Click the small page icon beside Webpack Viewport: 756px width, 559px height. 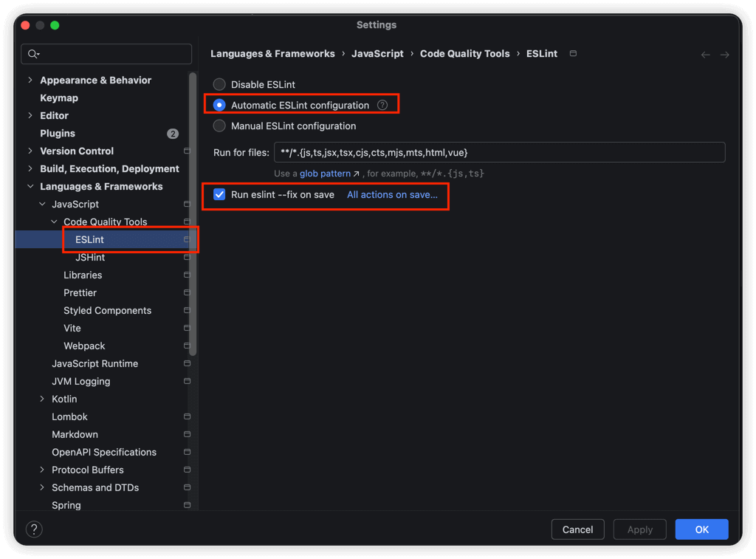click(185, 346)
